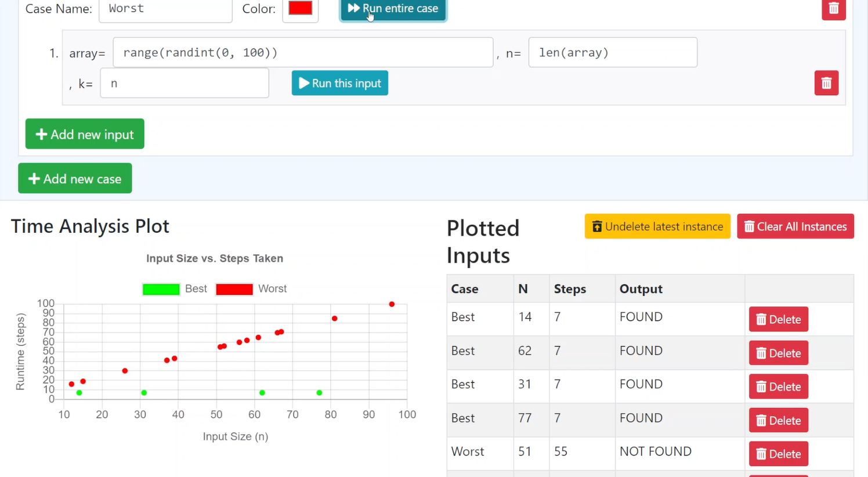Delete the Best N=77 instance
This screenshot has width=868, height=477.
[x=778, y=420]
